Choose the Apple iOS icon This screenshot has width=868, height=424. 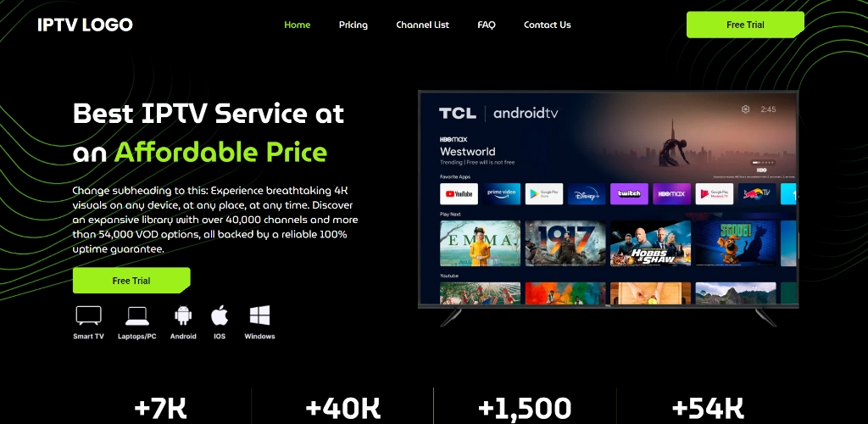(x=220, y=315)
